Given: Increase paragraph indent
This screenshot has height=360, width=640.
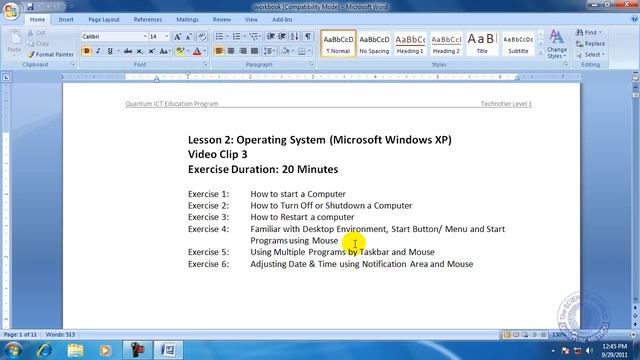Looking at the screenshot, I should [x=282, y=37].
